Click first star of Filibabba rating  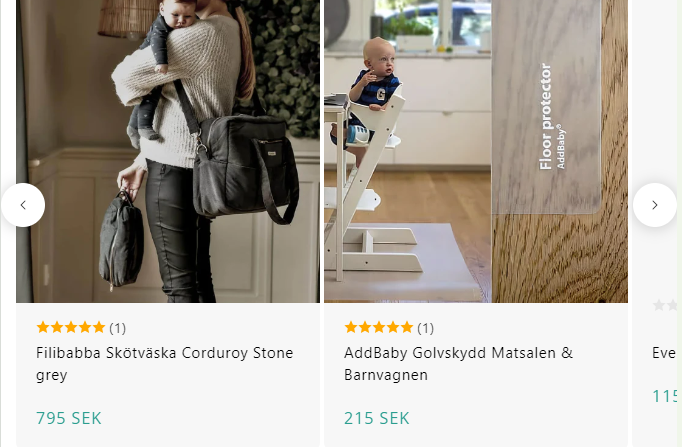[x=43, y=327]
